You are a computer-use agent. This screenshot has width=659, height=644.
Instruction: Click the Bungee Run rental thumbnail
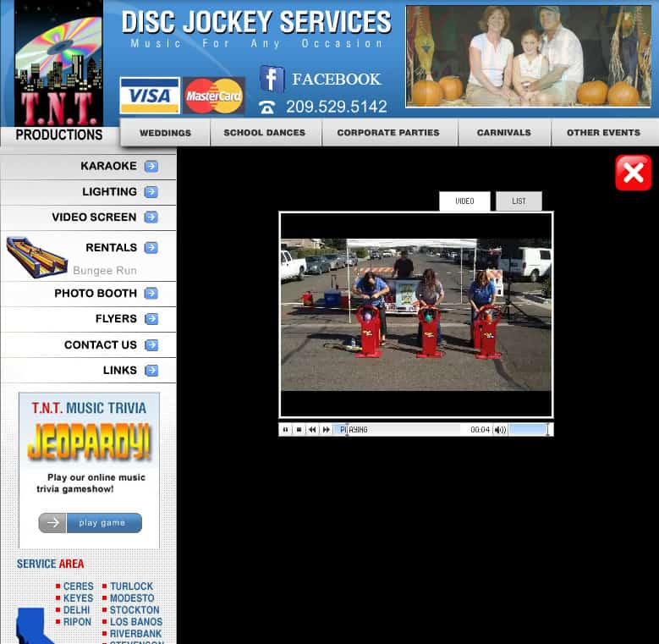(37, 257)
